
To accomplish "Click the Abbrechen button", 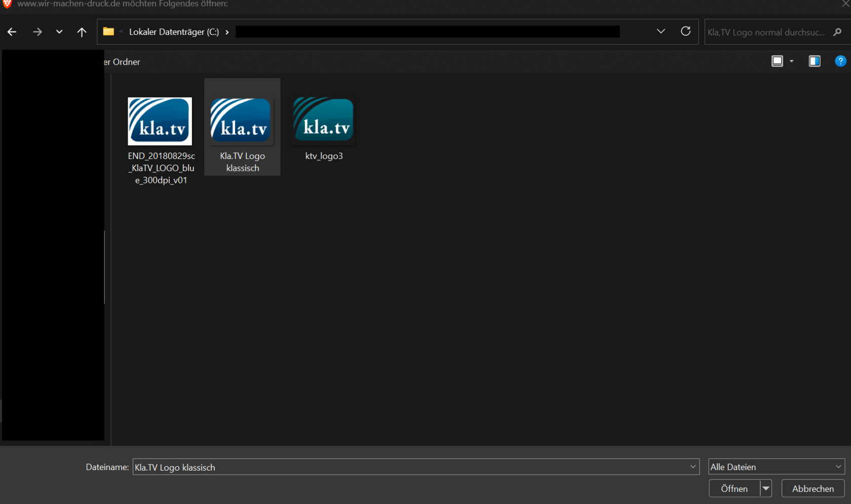I will coord(813,489).
